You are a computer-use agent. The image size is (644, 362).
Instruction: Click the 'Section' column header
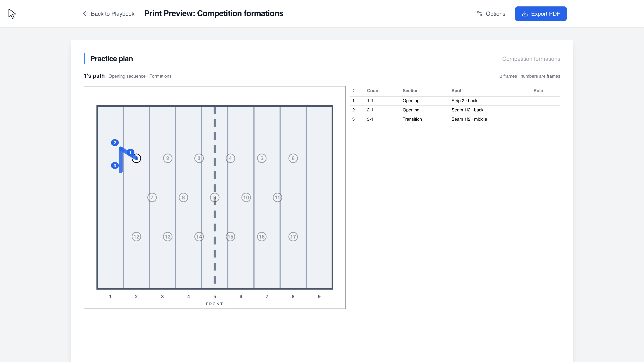410,91
